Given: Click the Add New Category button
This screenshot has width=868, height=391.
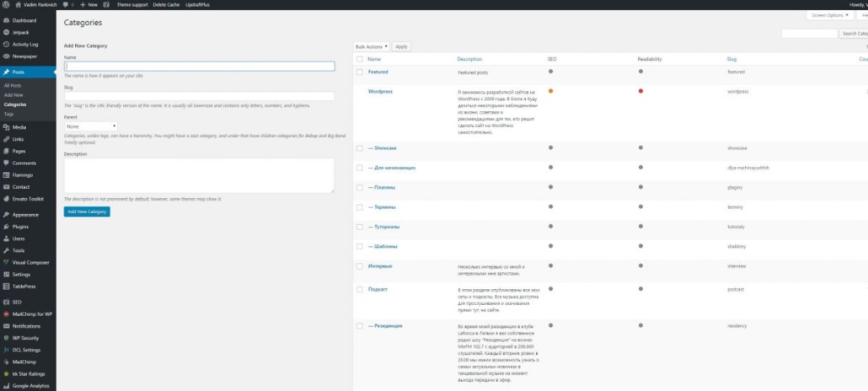Looking at the screenshot, I should [x=87, y=212].
